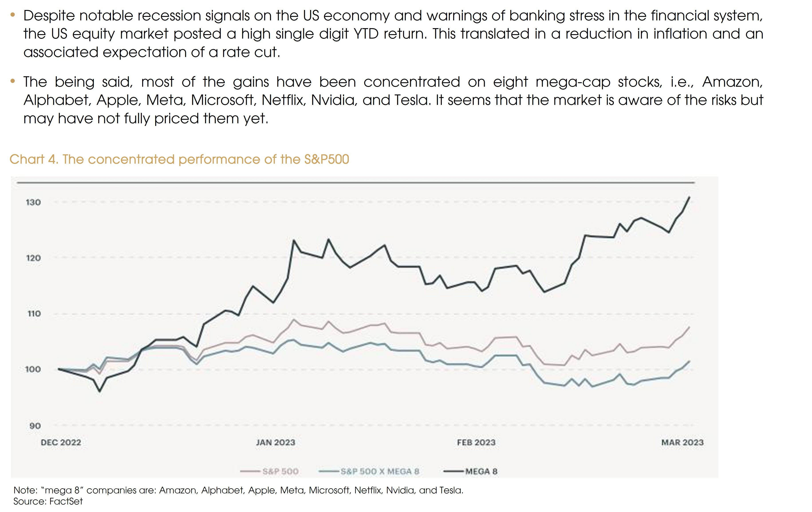Viewport: 812px width, 512px height.
Task: Click the MEGA 8 legend label
Action: (x=481, y=471)
